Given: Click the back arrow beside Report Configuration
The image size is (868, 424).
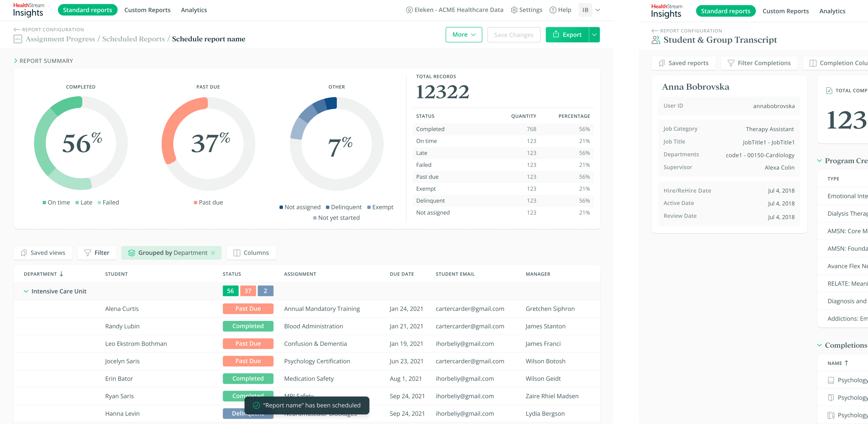Looking at the screenshot, I should [x=17, y=30].
